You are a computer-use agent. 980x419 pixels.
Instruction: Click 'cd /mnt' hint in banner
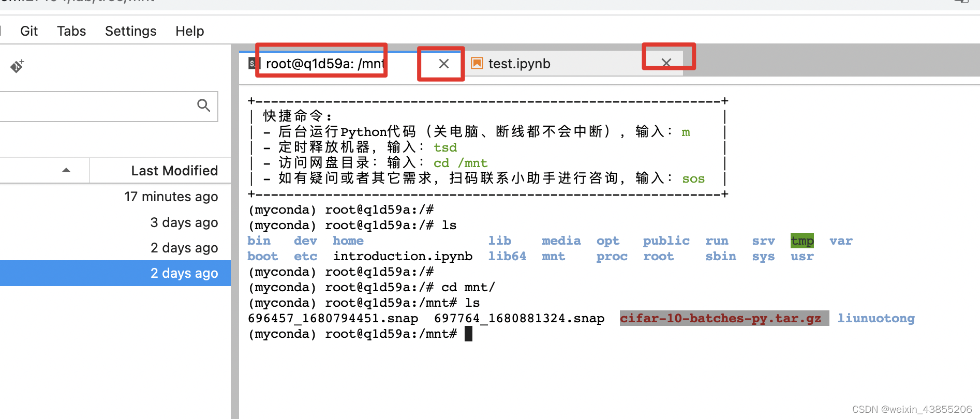click(x=461, y=163)
